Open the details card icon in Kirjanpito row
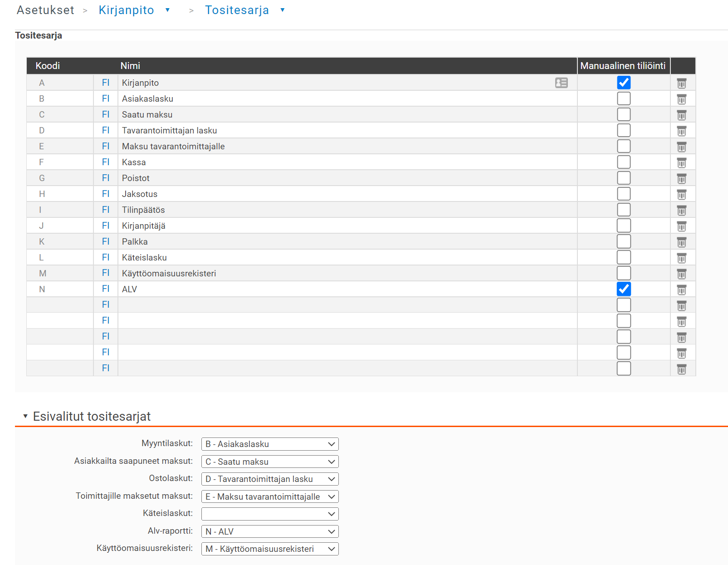This screenshot has height=570, width=728. [x=561, y=83]
